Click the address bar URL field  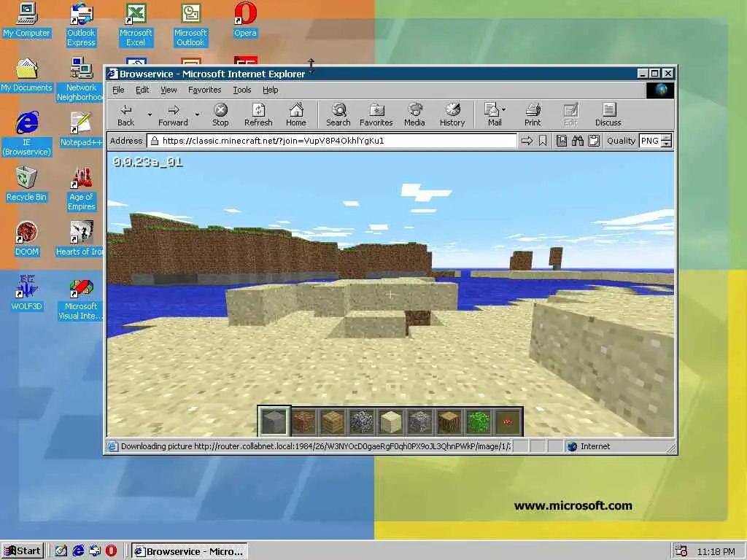pyautogui.click(x=332, y=141)
